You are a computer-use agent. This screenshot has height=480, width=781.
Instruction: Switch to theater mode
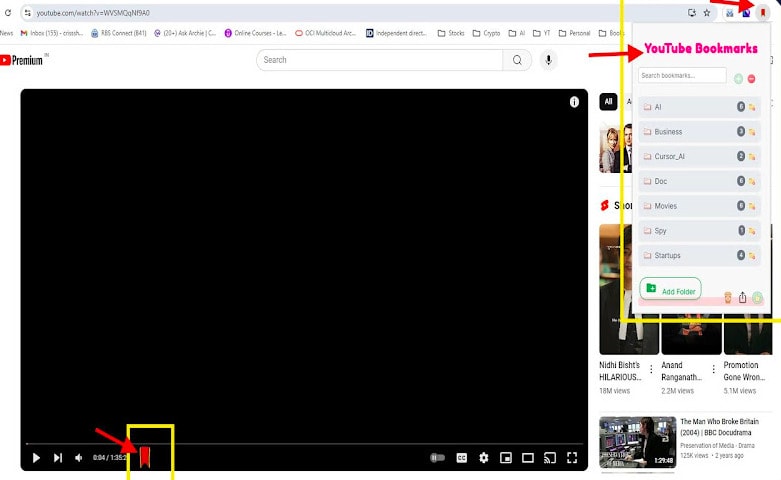coord(527,458)
